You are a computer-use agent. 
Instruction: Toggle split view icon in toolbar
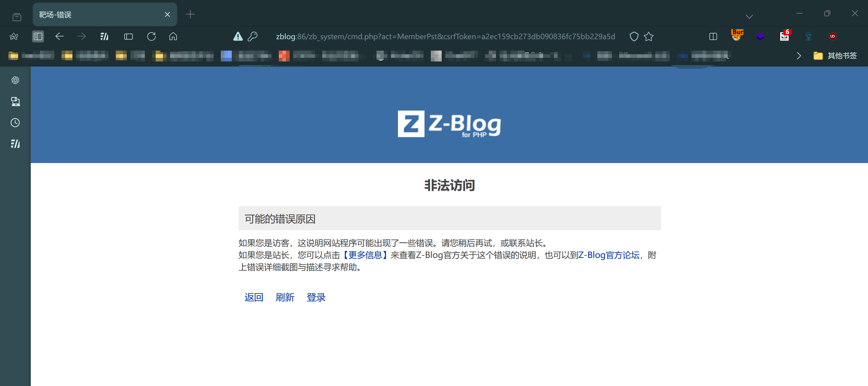click(713, 36)
